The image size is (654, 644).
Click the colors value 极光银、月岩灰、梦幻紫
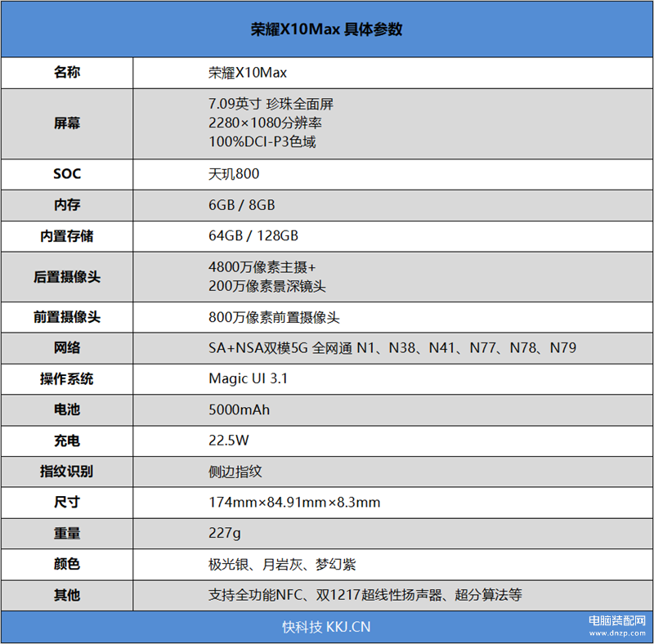coord(282,565)
